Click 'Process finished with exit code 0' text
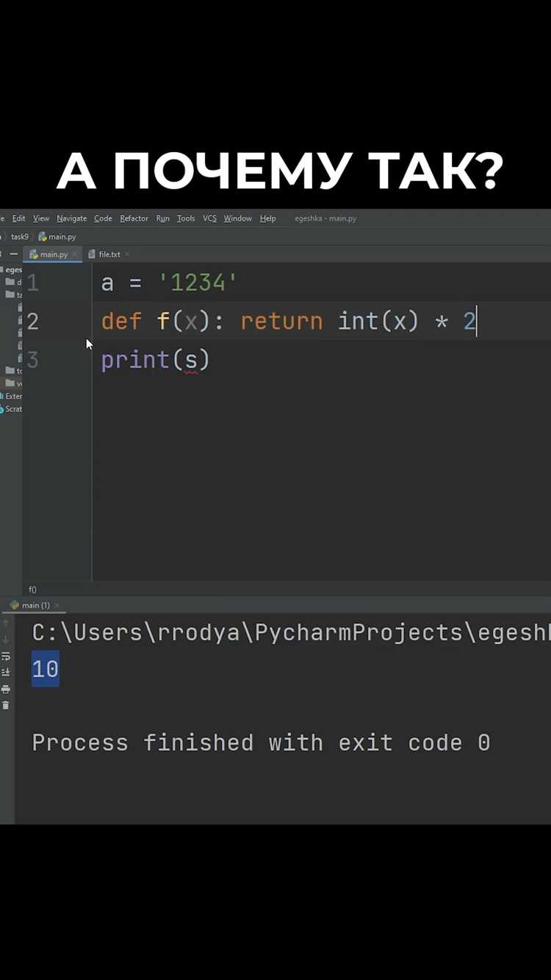This screenshot has width=551, height=980. 261,743
